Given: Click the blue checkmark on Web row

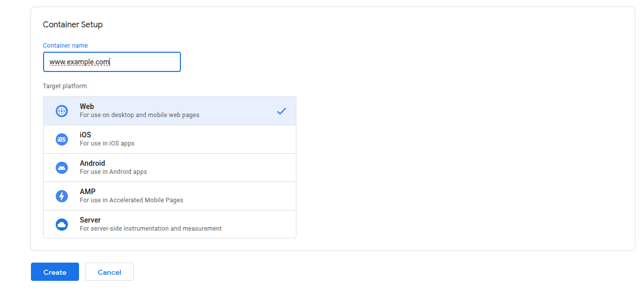Looking at the screenshot, I should point(282,111).
